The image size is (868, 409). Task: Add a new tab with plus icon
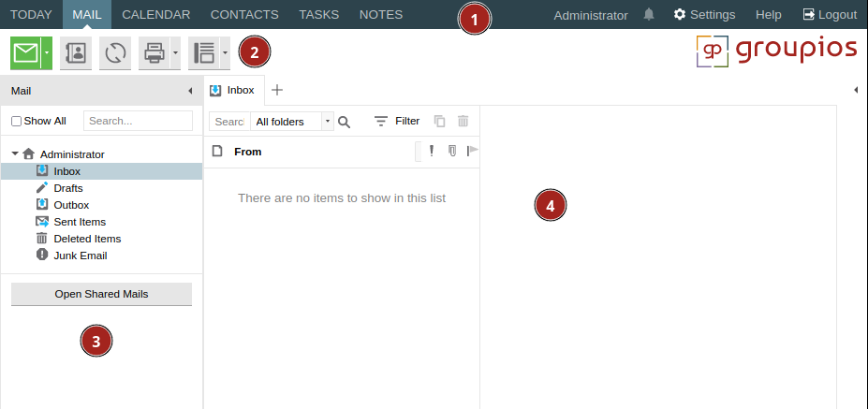point(277,90)
